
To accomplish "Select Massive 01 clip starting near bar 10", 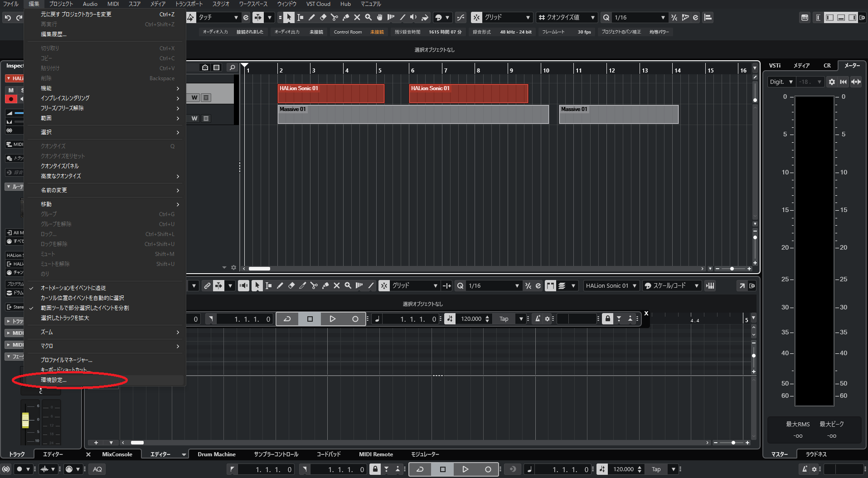I will click(x=619, y=114).
